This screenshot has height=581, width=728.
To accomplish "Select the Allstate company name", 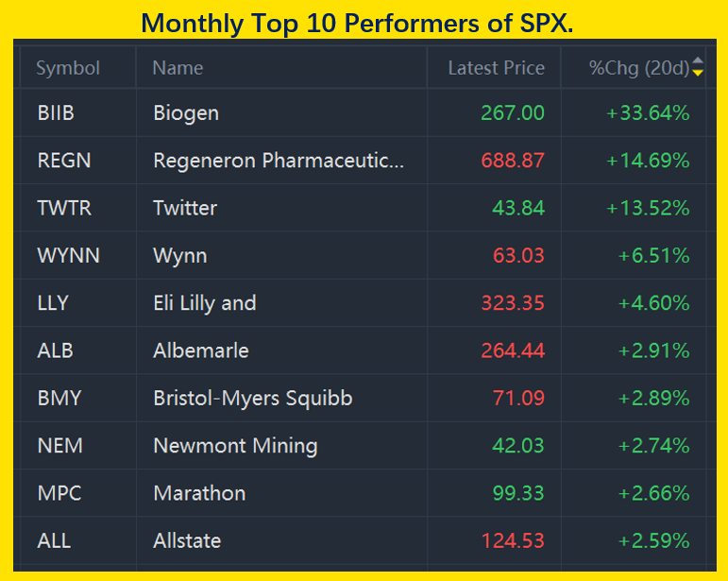I will point(187,540).
